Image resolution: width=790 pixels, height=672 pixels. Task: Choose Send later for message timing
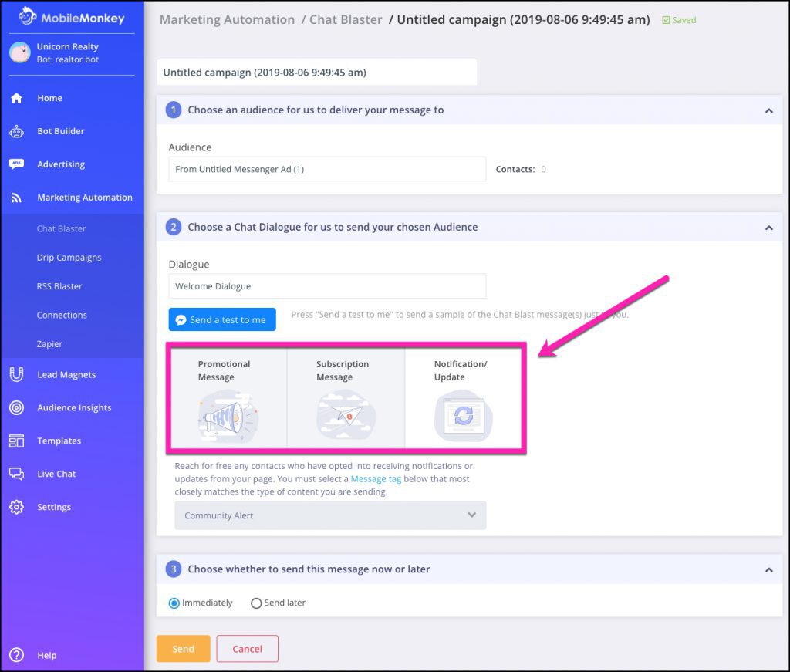(256, 603)
